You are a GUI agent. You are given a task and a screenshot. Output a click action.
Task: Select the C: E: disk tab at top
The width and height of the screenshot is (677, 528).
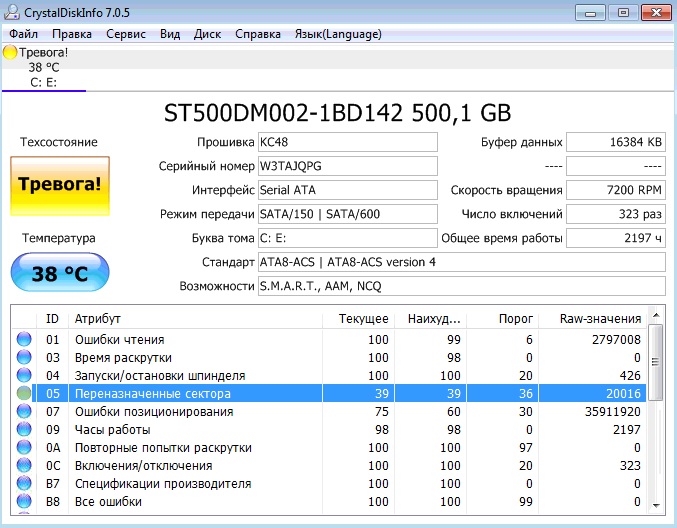pos(44,68)
